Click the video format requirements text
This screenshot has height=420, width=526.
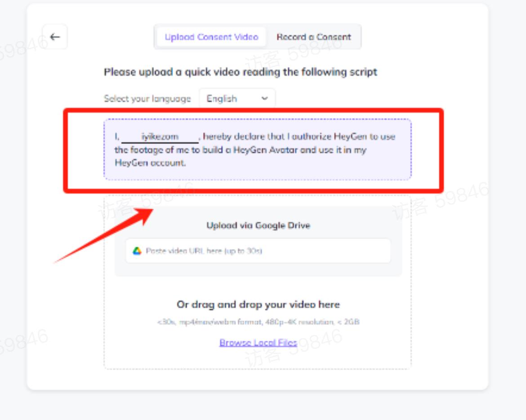[x=258, y=322]
